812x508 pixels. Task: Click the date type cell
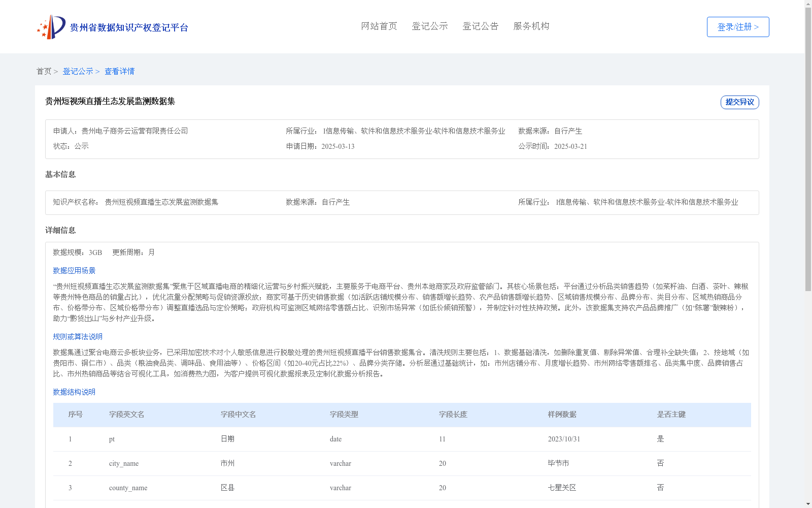pos(336,439)
